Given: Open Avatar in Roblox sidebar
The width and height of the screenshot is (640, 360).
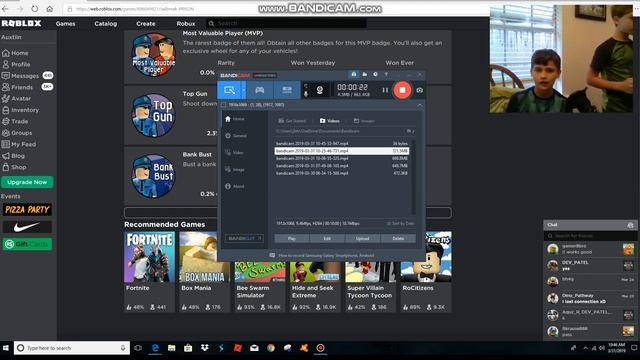Looking at the screenshot, I should tap(17, 98).
